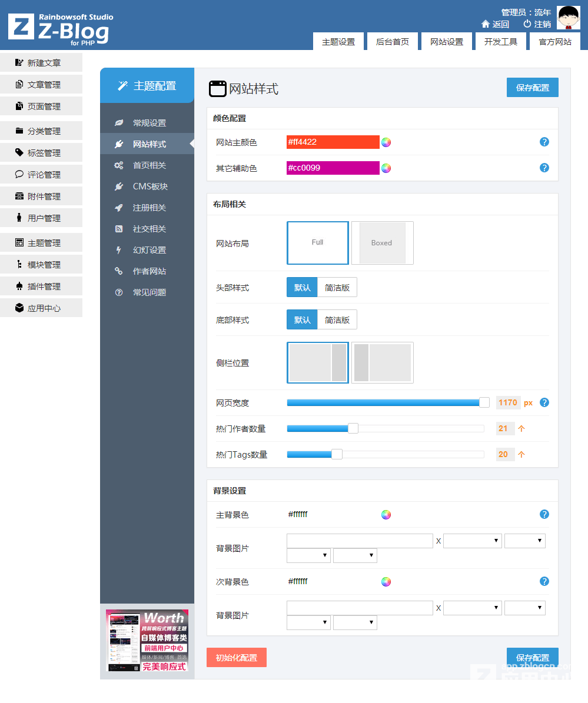Image resolution: width=588 pixels, height=703 pixels.
Task: Set 头部样式 to 简洁版
Action: pyautogui.click(x=337, y=288)
